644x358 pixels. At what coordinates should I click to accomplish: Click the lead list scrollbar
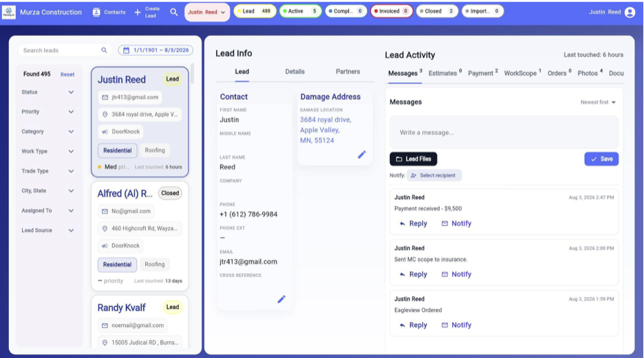192,74
